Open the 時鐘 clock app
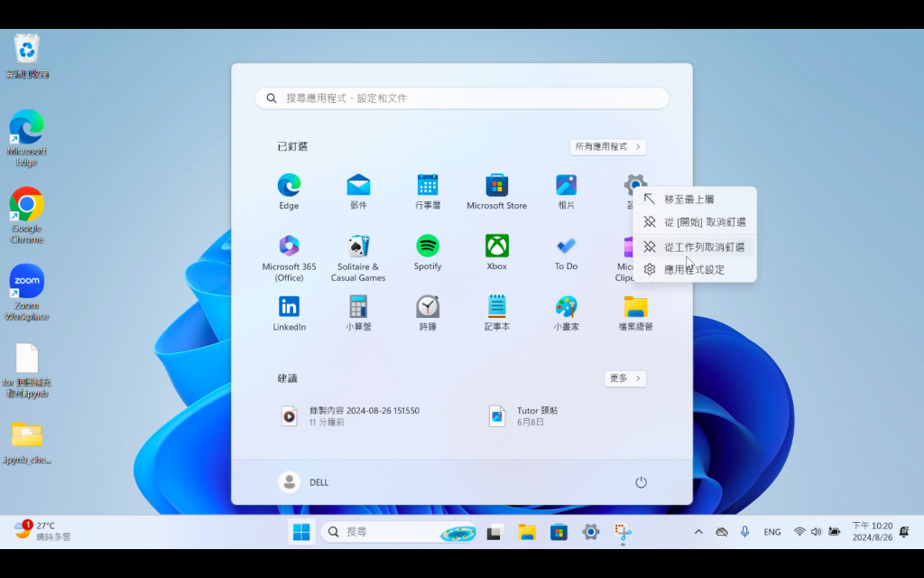This screenshot has width=924, height=578. (x=427, y=313)
